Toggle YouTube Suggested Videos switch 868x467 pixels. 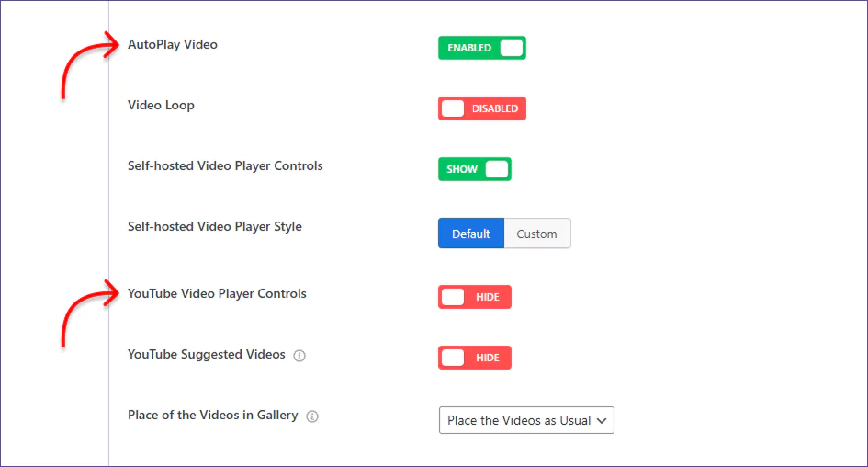click(x=474, y=358)
